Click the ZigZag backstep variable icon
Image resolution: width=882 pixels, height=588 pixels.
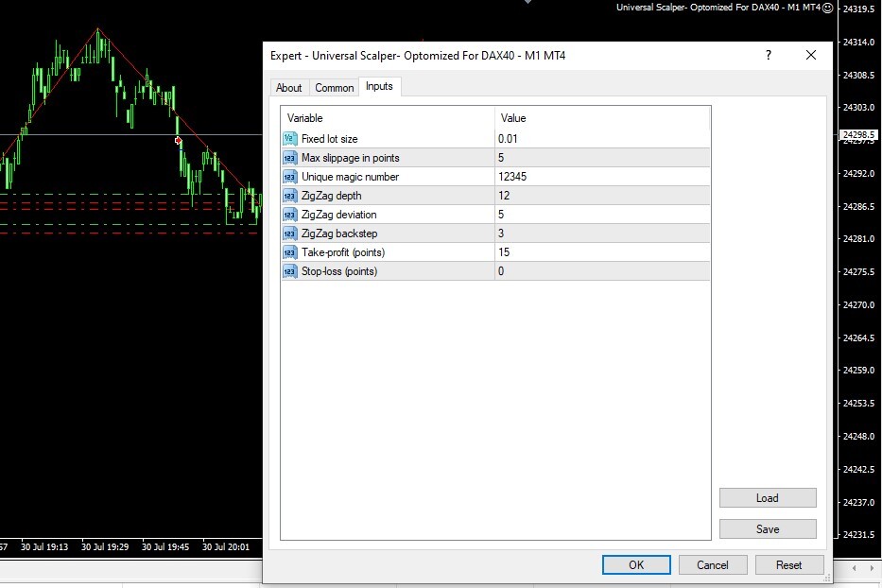click(x=289, y=233)
